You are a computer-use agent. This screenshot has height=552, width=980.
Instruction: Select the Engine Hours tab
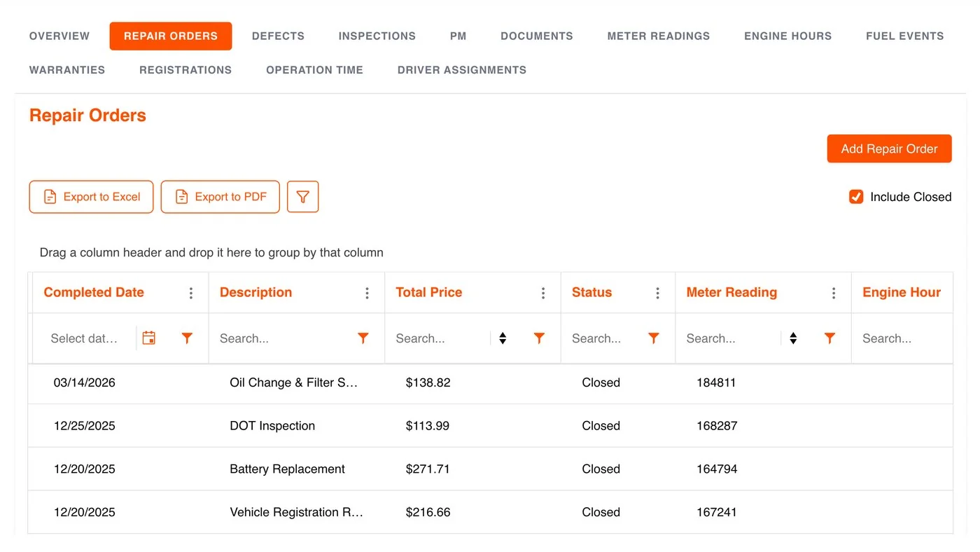pyautogui.click(x=788, y=36)
